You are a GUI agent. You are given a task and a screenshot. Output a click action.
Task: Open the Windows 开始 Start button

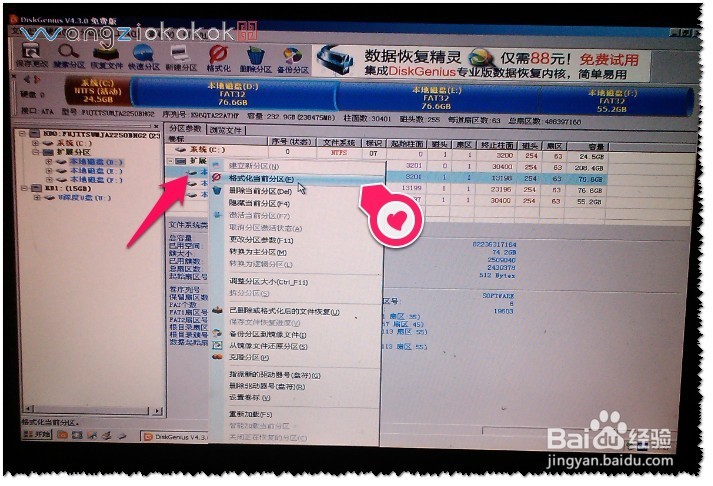37,435
